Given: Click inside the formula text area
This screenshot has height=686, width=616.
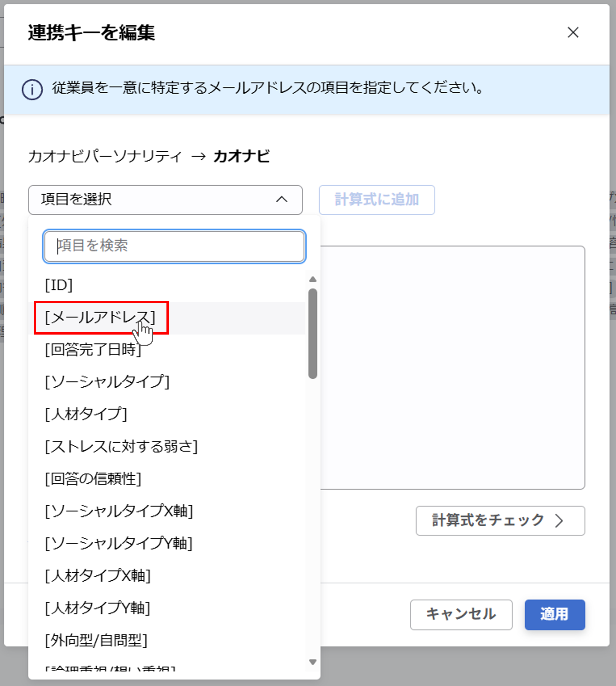Looking at the screenshot, I should pyautogui.click(x=452, y=368).
